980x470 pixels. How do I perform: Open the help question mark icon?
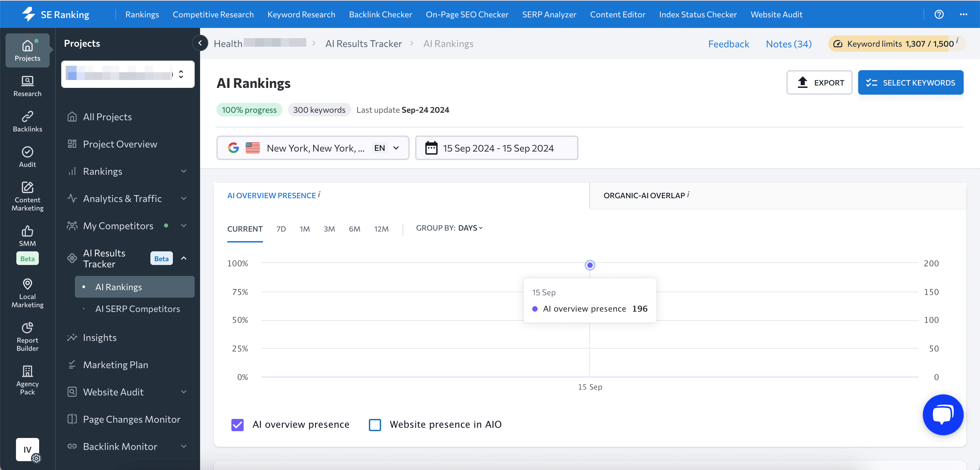point(939,14)
